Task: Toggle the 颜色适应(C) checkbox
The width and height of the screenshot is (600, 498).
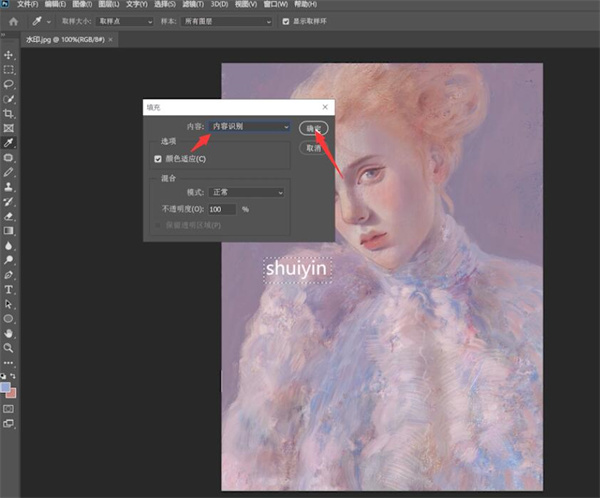Action: [158, 159]
